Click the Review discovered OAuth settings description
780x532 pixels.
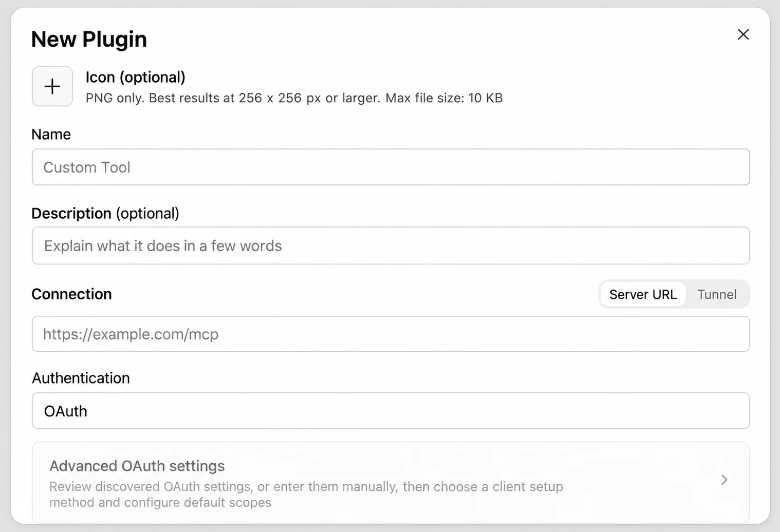coord(306,494)
